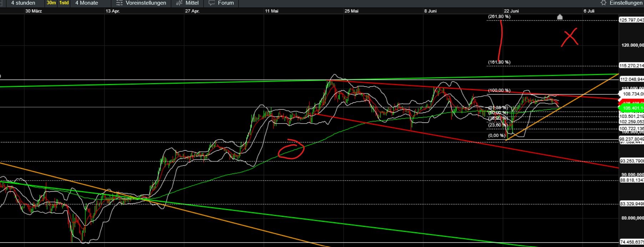Click the 112.048,944 price level label
This screenshot has width=644, height=247.
632,79
